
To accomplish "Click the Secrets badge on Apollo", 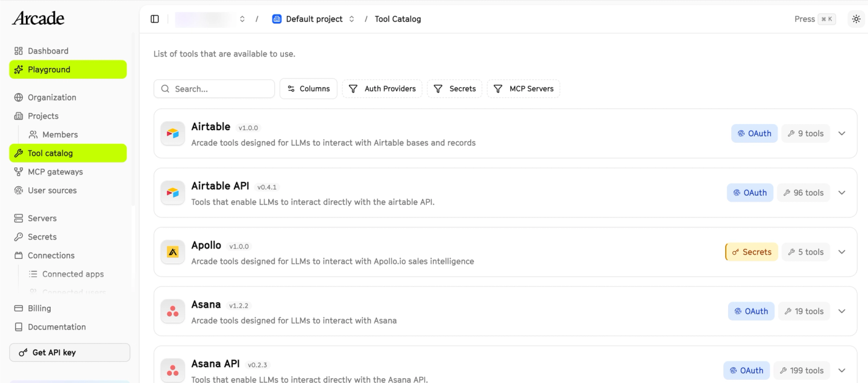I will (752, 252).
